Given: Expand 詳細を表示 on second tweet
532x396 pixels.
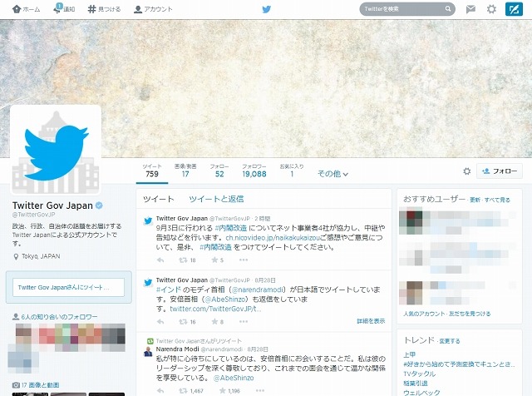Looking at the screenshot, I should [371, 321].
